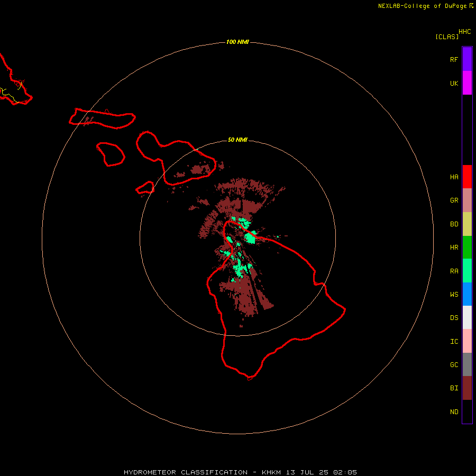Screen dimensions: 476x476
Task: Select the IC light pink legend swatch
Action: [x=467, y=341]
